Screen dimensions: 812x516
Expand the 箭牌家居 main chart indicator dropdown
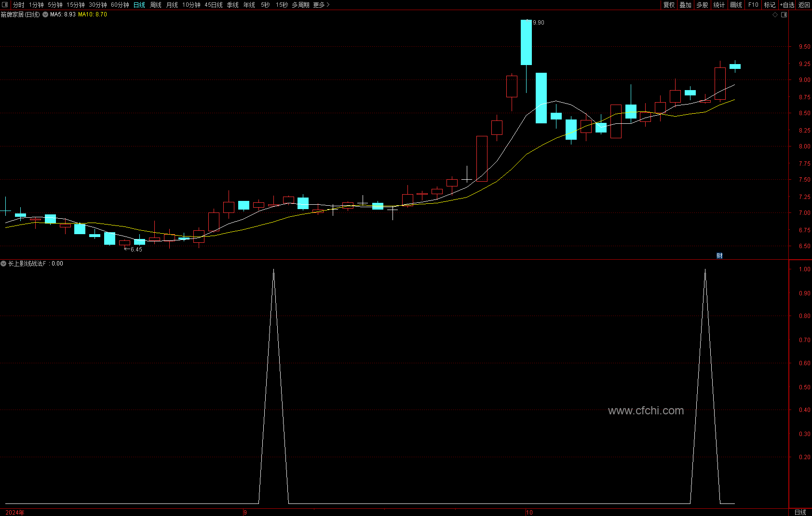click(x=45, y=14)
